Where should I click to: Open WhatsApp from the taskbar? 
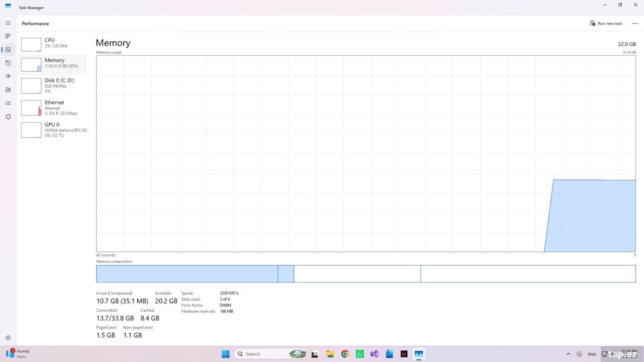point(360,354)
